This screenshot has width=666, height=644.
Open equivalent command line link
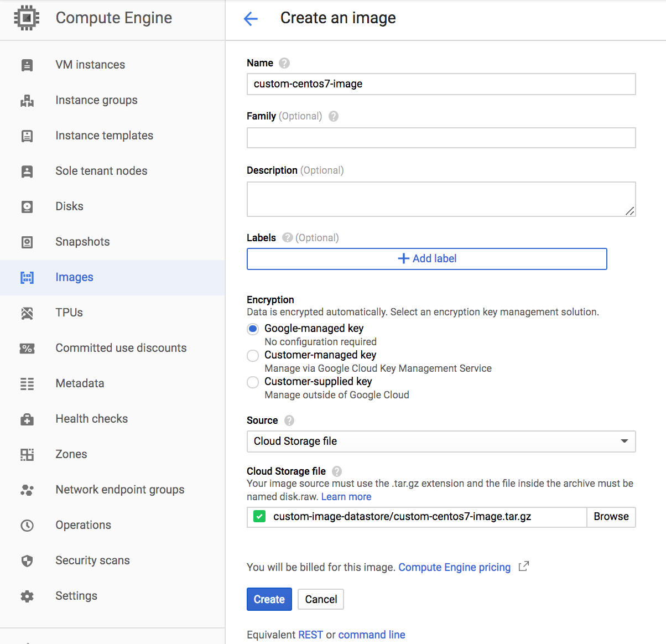coord(372,635)
